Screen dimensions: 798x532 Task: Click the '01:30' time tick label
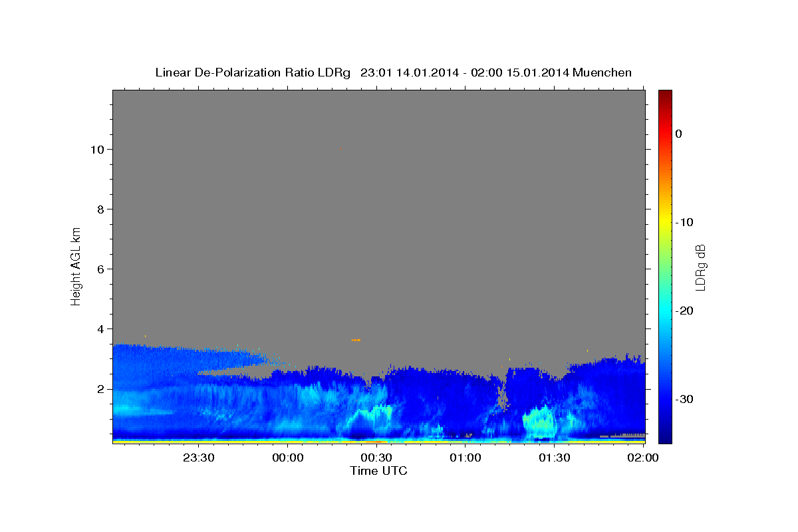554,458
